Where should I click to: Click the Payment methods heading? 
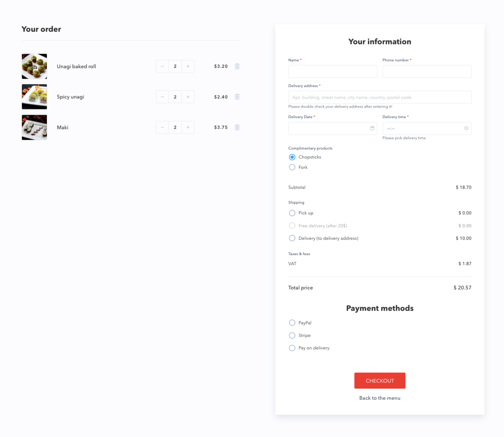point(380,308)
